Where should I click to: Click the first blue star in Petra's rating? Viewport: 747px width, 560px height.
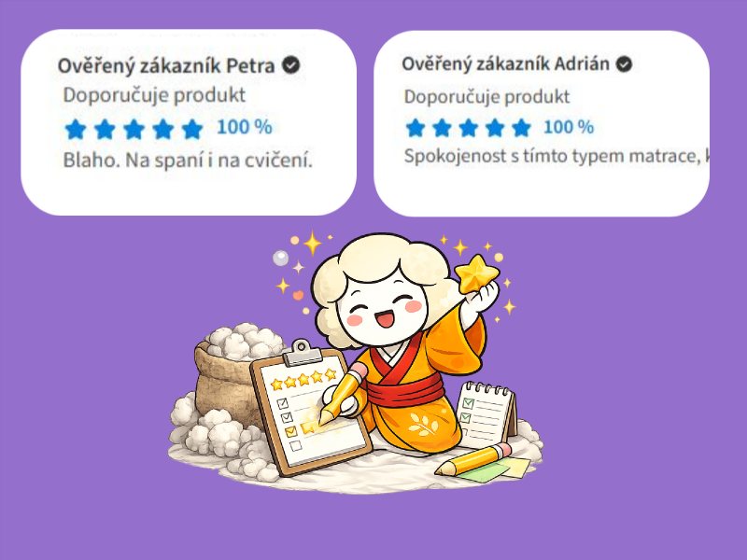tap(76, 129)
